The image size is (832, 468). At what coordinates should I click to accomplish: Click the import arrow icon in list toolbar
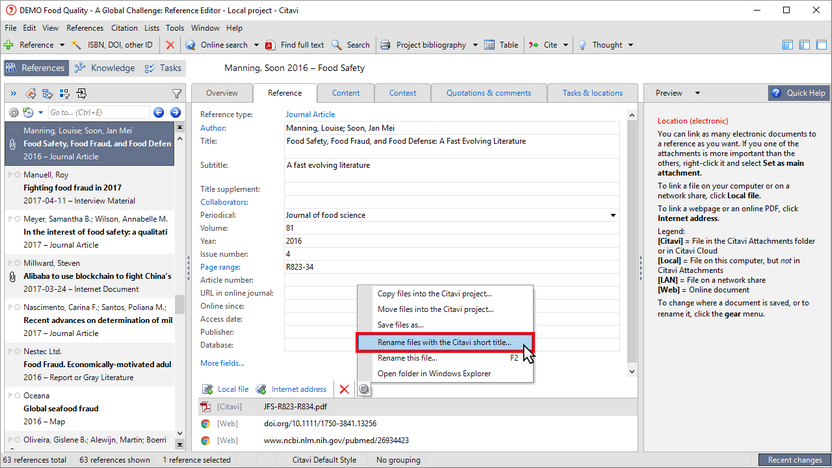coord(82,94)
